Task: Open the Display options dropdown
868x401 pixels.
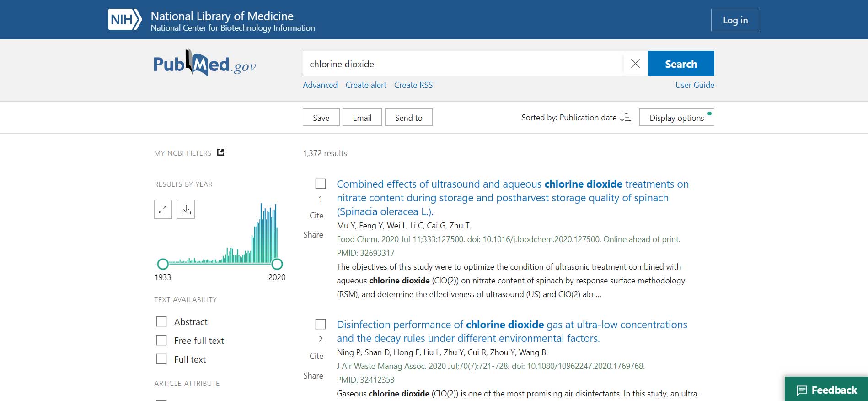Action: coord(676,118)
